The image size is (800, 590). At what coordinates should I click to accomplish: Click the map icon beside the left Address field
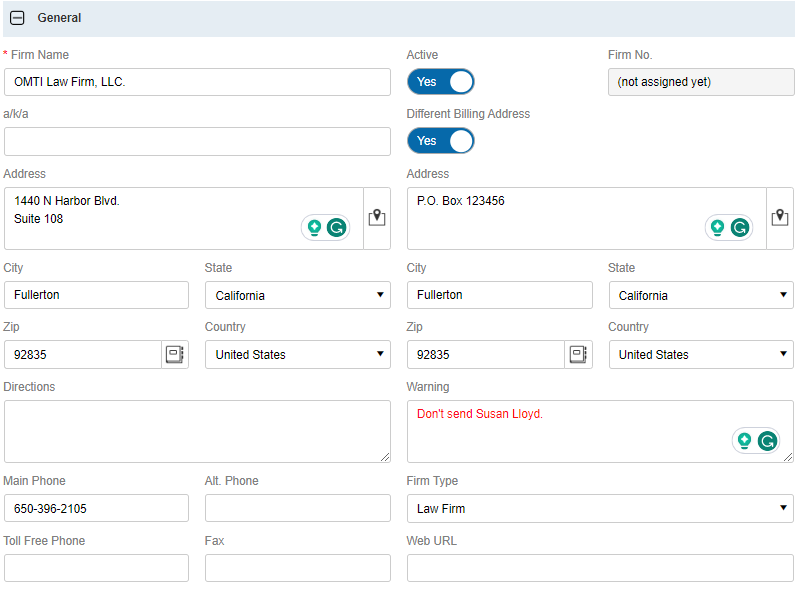[377, 218]
